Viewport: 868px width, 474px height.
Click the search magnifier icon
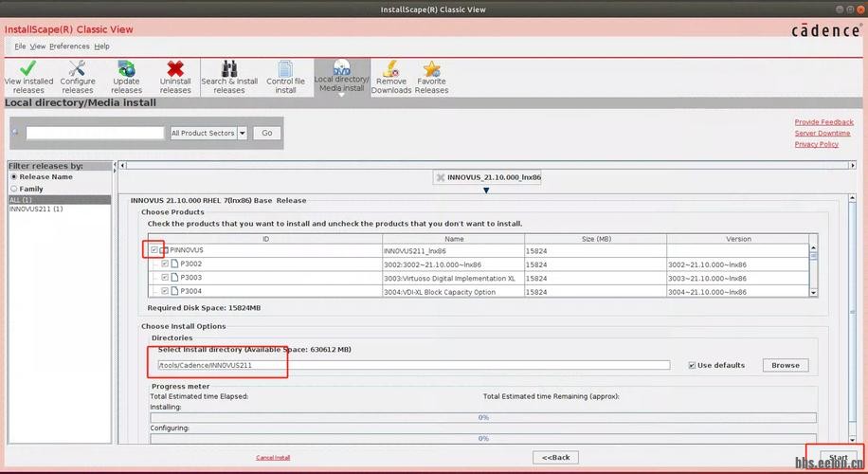click(15, 133)
